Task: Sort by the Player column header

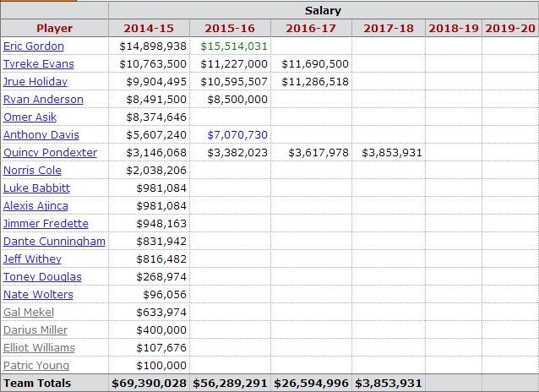Action: point(54,28)
